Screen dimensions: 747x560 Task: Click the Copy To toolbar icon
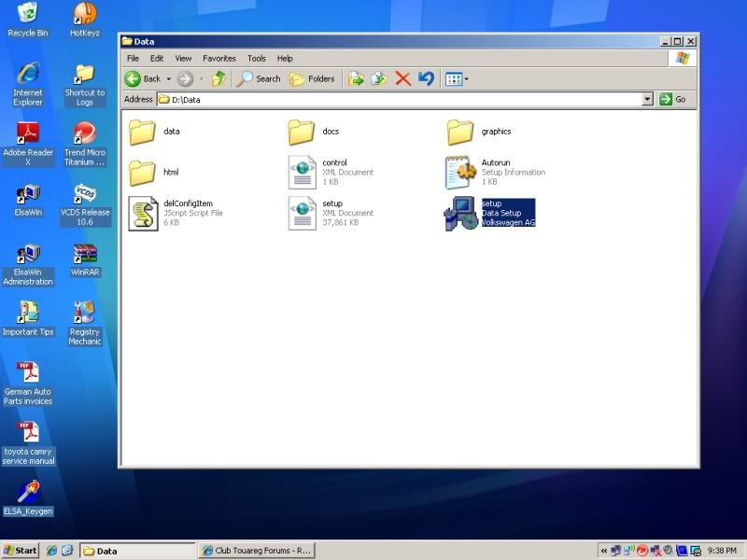tap(377, 78)
